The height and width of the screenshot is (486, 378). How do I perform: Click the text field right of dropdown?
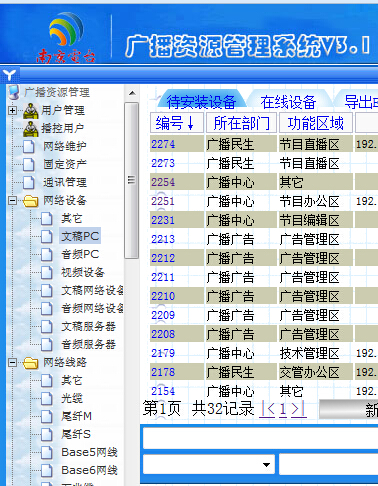click(x=328, y=464)
